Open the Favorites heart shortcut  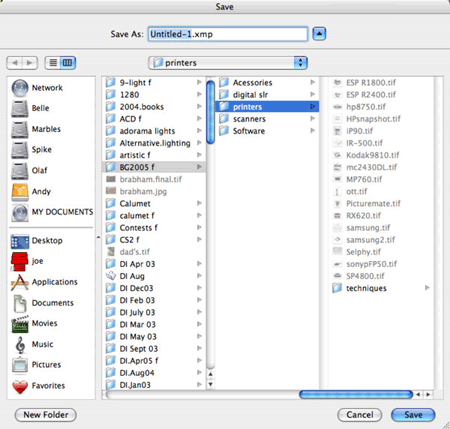click(38, 386)
